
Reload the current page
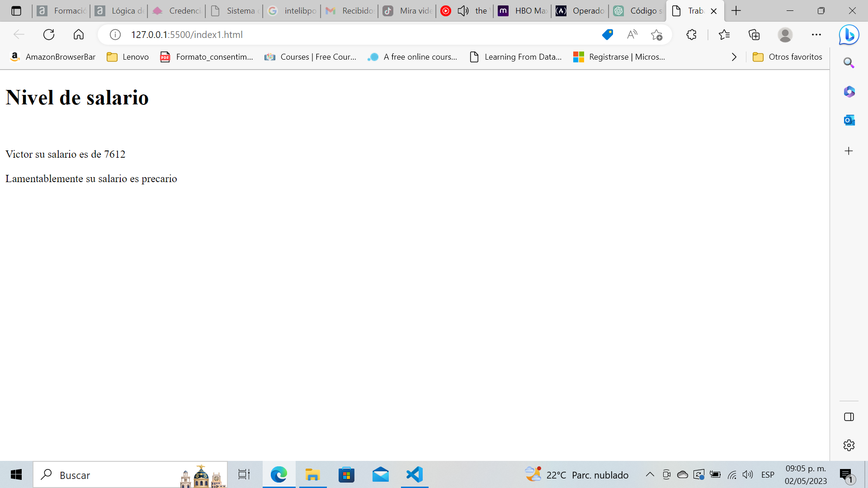tap(49, 35)
